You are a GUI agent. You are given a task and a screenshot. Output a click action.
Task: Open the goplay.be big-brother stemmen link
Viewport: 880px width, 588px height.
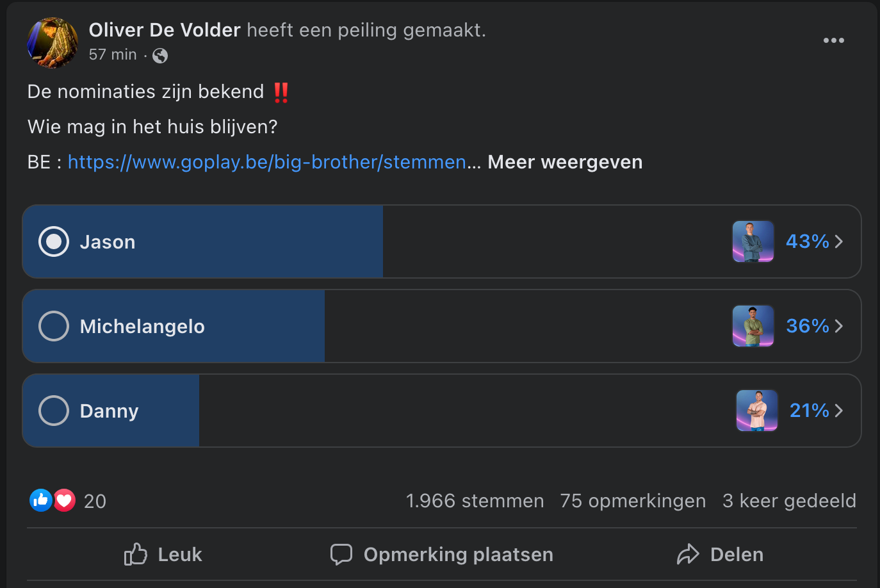(267, 162)
